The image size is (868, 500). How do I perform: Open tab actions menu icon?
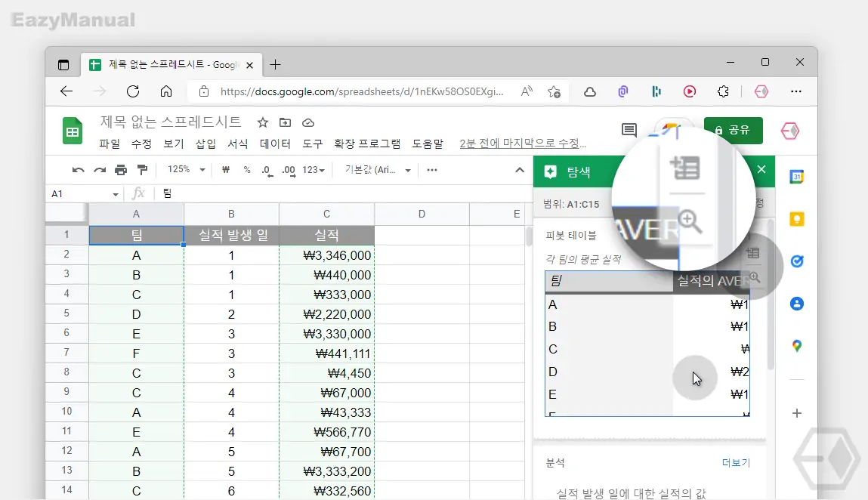(63, 65)
